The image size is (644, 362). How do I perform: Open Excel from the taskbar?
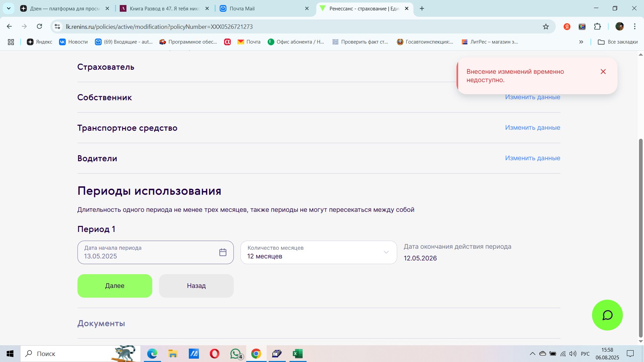point(298,354)
